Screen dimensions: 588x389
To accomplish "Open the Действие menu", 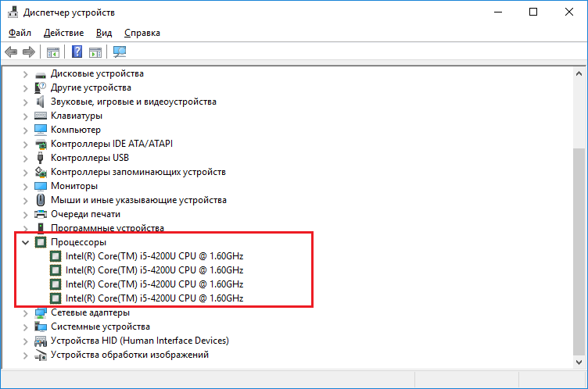I will pyautogui.click(x=64, y=33).
